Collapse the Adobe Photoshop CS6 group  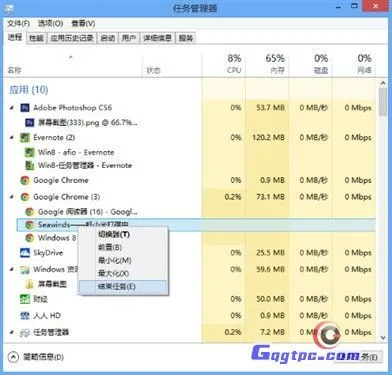point(12,108)
